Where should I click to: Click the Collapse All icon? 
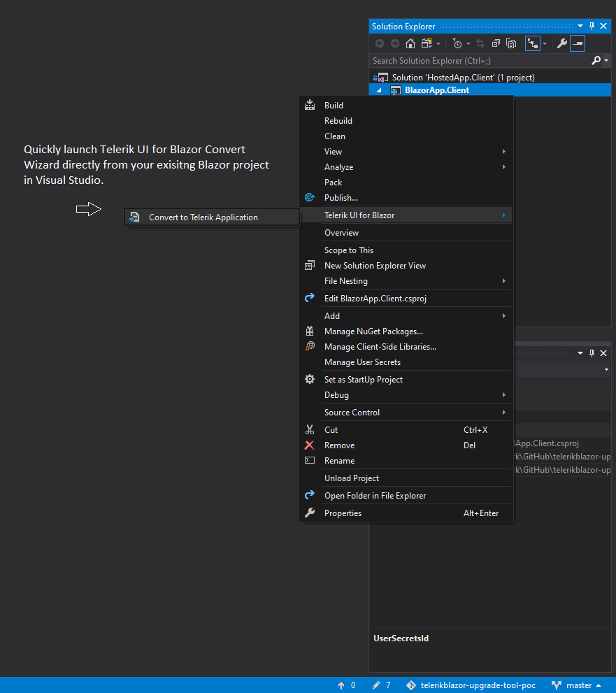(496, 43)
